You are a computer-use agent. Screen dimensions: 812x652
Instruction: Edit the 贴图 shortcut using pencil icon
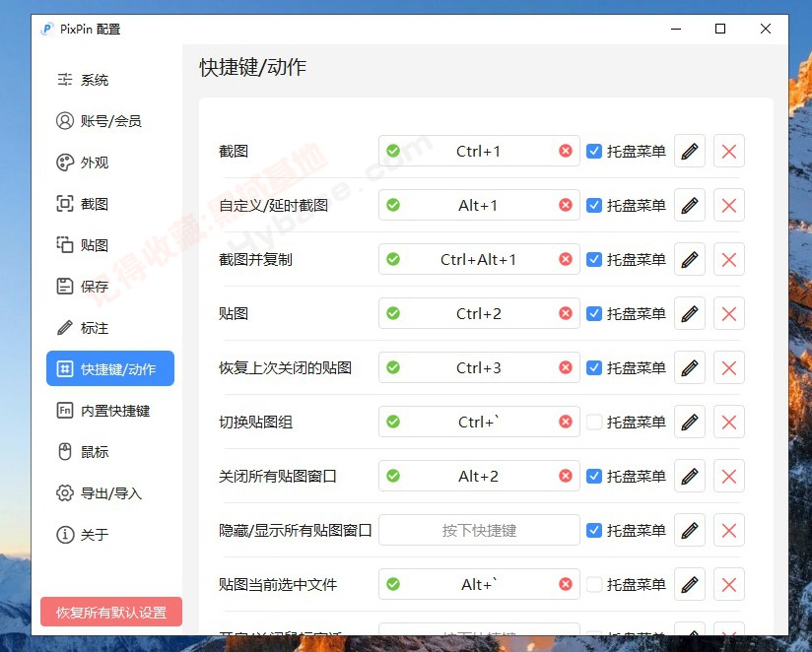tap(689, 313)
